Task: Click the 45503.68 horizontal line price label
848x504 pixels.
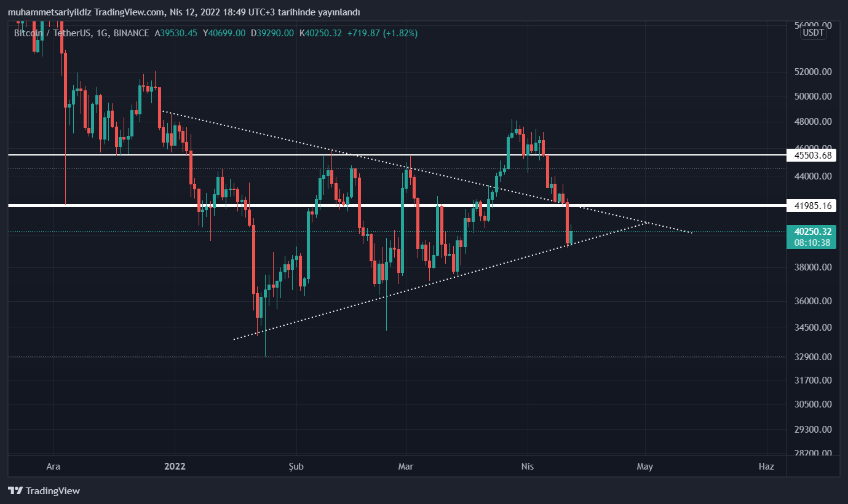Action: click(812, 156)
